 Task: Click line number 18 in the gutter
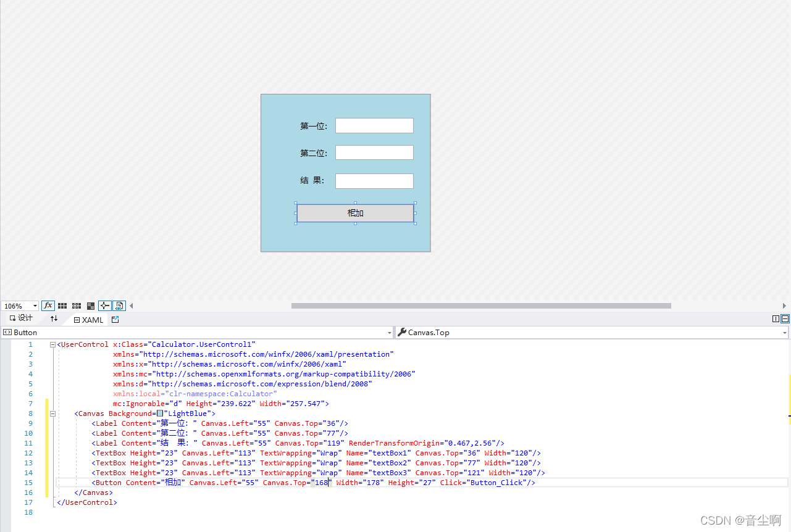point(28,512)
